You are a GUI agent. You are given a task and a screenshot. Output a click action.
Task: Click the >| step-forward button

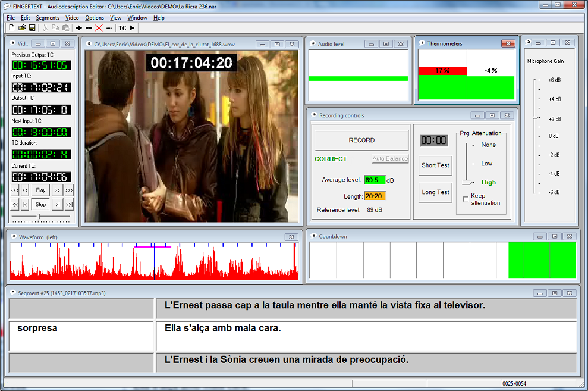click(58, 205)
